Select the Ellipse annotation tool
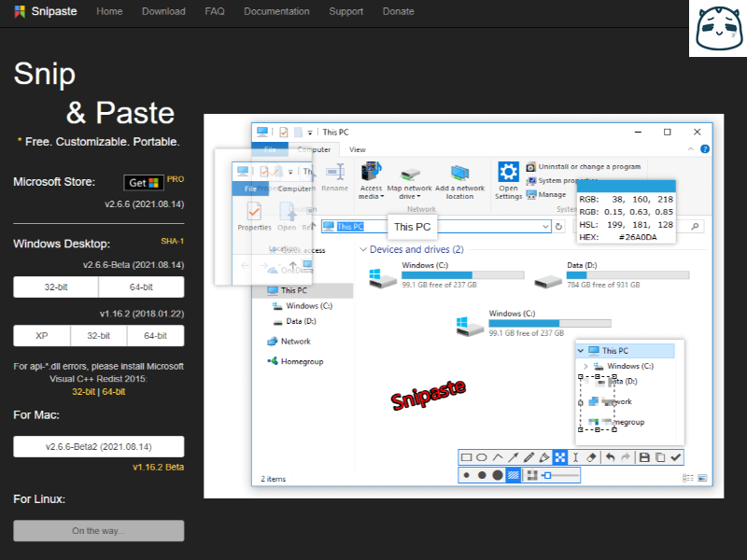747x560 pixels. [482, 457]
